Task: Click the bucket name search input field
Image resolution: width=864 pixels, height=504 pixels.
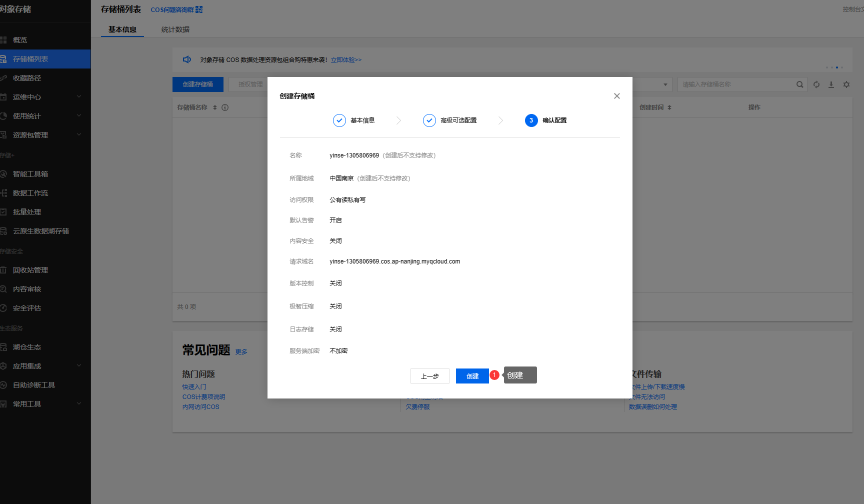Action: tap(735, 84)
